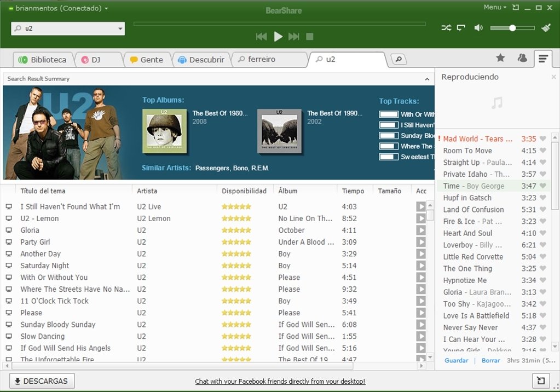Image resolution: width=560 pixels, height=392 pixels.
Task: Click computer icon beside Please track
Action: [9, 313]
